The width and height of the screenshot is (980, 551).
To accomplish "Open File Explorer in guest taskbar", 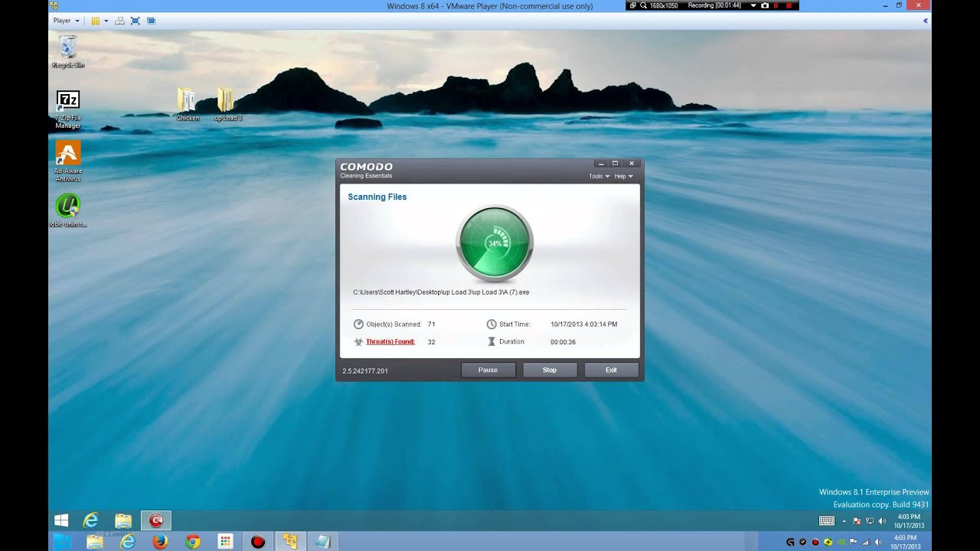I will coord(123,520).
